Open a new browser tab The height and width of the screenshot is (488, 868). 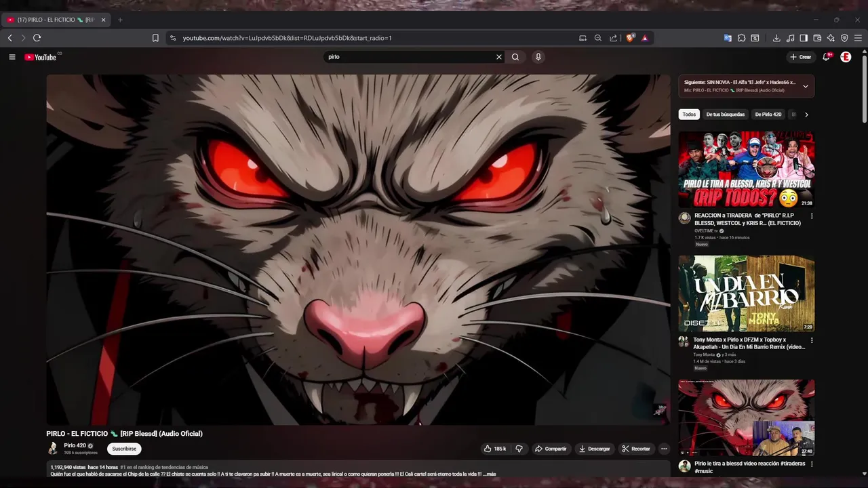(120, 20)
